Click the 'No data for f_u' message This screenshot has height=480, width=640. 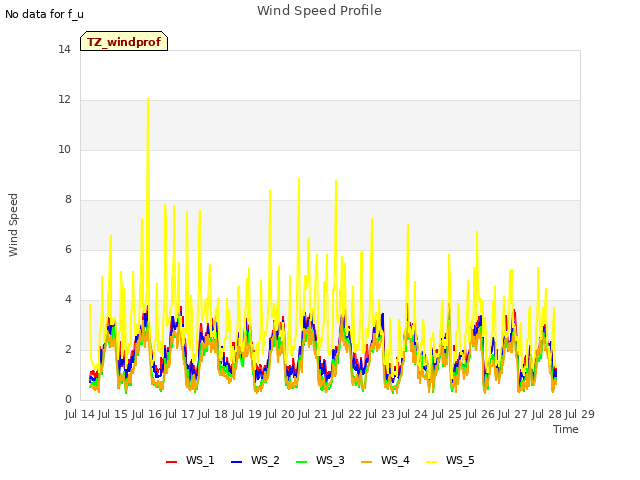[x=44, y=14]
